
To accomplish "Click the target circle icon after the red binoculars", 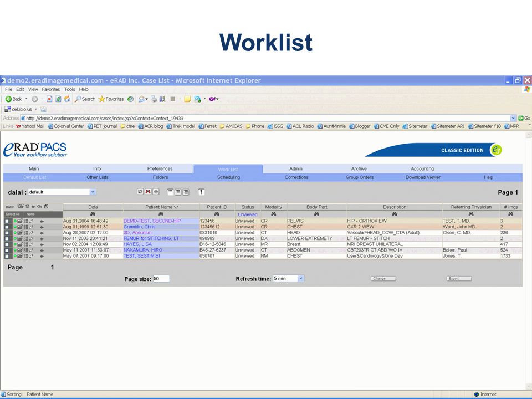I will [x=156, y=192].
